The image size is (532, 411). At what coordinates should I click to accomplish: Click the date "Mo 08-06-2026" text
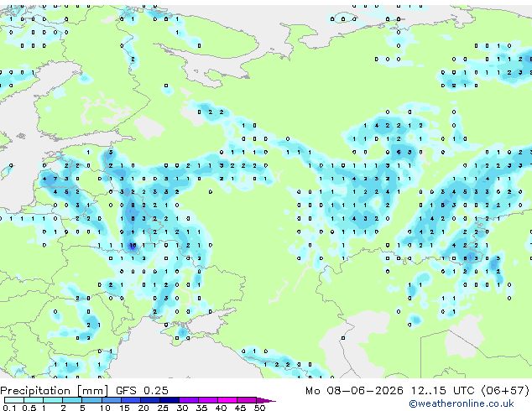[355, 391]
